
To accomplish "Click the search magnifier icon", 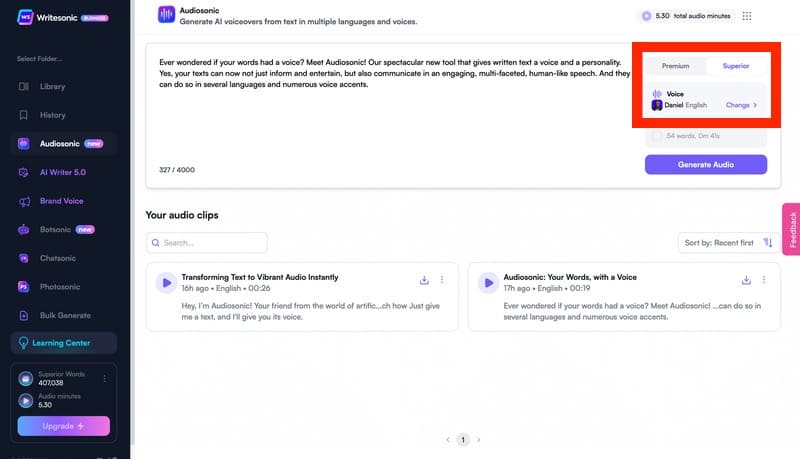I will tap(156, 243).
